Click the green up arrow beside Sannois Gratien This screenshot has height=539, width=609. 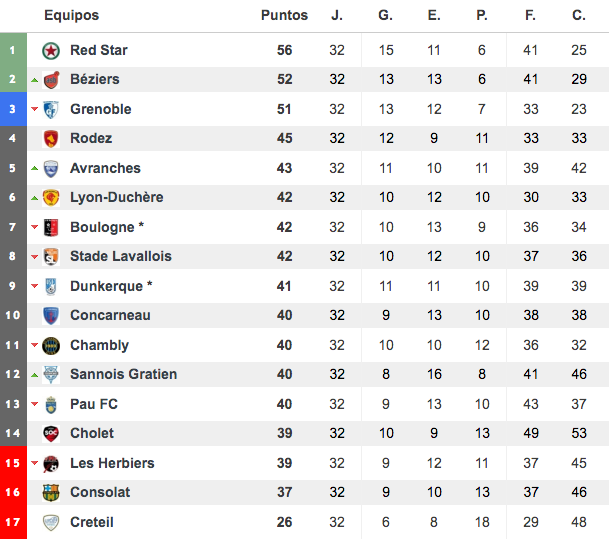(35, 375)
